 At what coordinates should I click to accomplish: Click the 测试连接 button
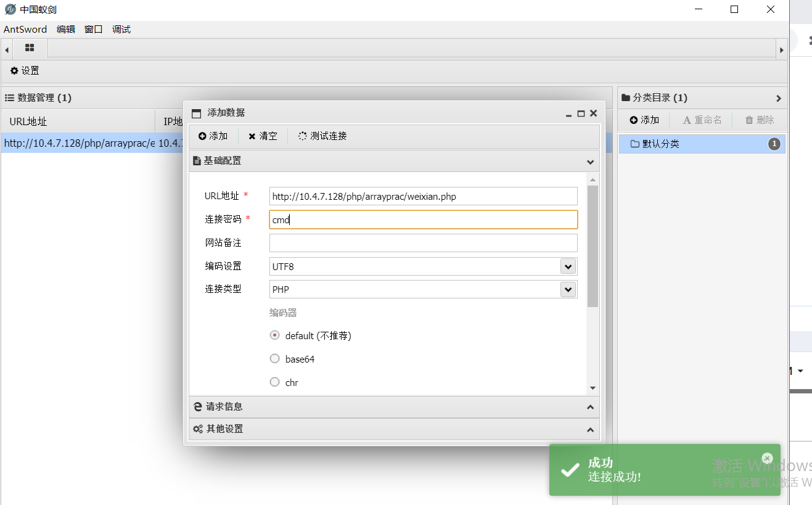pyautogui.click(x=322, y=136)
